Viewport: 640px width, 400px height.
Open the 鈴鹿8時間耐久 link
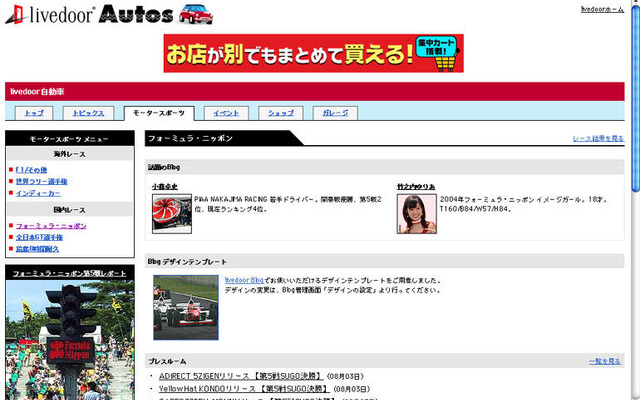[x=37, y=249]
